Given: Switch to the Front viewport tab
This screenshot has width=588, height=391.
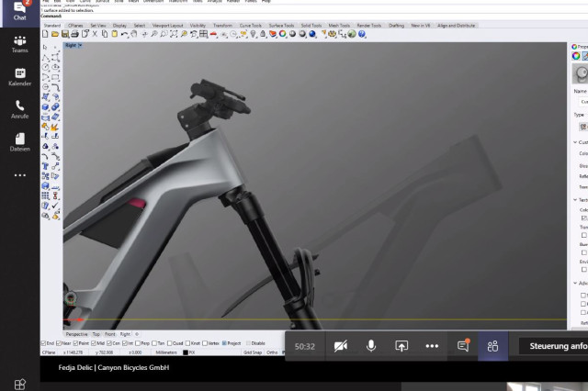Looking at the screenshot, I should (110, 334).
